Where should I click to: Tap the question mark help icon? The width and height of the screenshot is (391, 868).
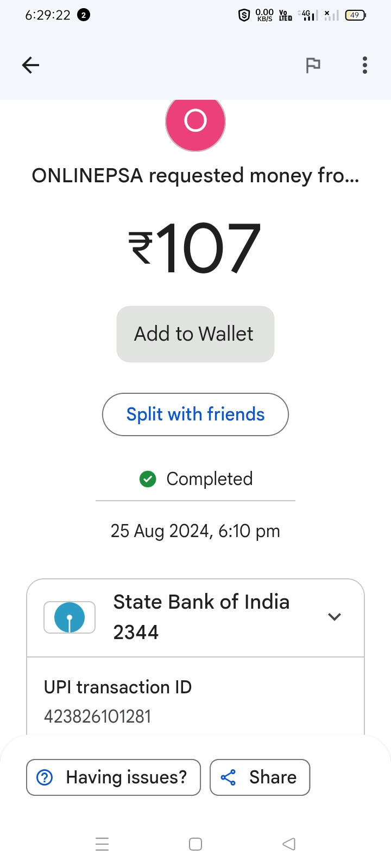(45, 777)
